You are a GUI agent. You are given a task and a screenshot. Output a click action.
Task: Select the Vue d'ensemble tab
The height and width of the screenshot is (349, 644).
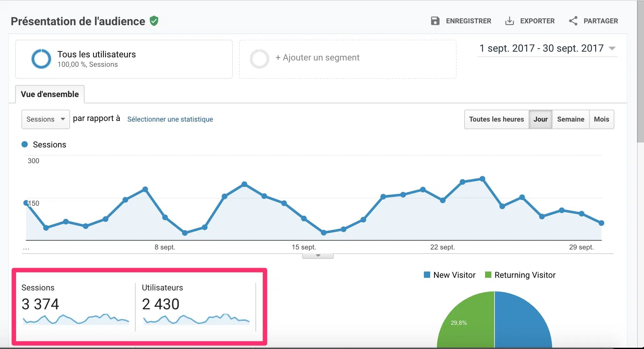(x=50, y=94)
